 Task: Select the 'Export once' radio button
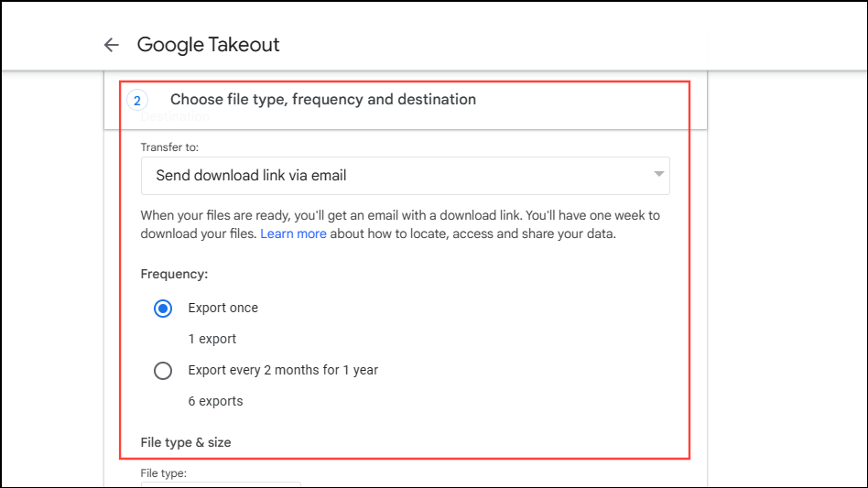[x=163, y=309]
